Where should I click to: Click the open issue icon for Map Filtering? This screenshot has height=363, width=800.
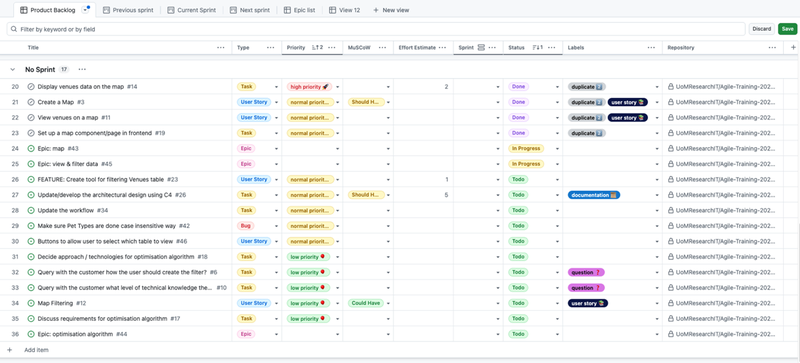pyautogui.click(x=31, y=303)
